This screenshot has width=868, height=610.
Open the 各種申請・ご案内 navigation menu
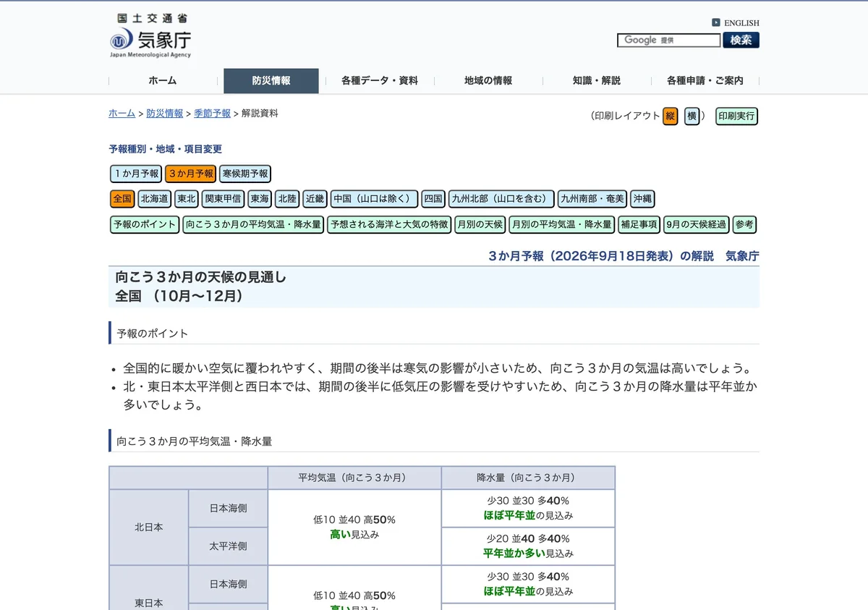705,81
